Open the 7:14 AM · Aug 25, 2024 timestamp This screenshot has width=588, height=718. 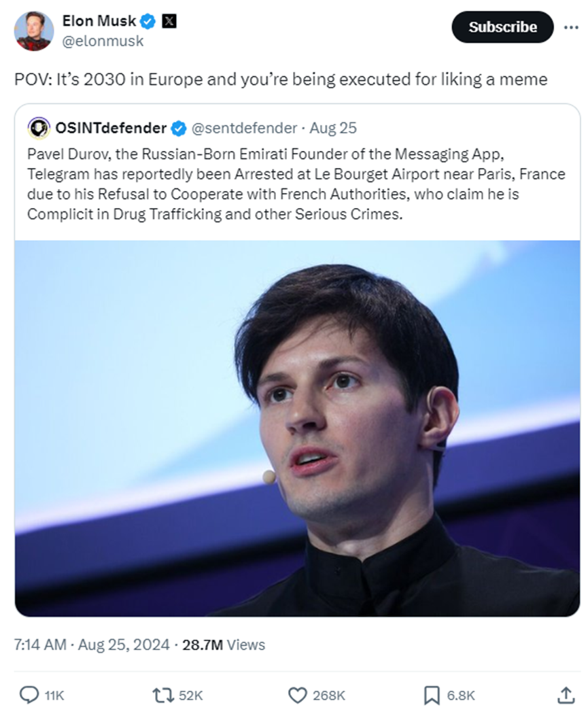coord(92,645)
